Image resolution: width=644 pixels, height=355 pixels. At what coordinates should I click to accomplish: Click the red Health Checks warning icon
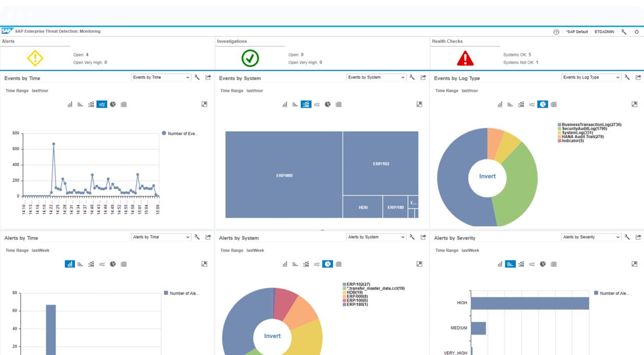pyautogui.click(x=465, y=58)
